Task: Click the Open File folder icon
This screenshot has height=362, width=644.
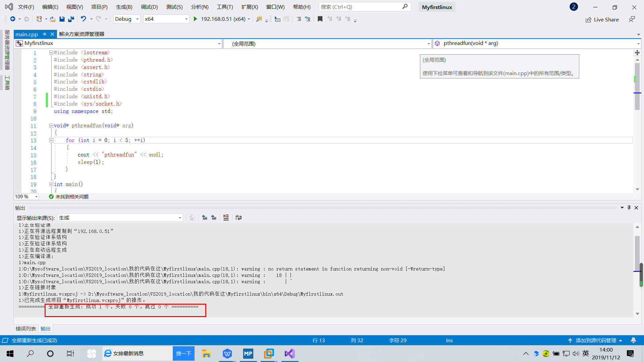Action: (53, 19)
